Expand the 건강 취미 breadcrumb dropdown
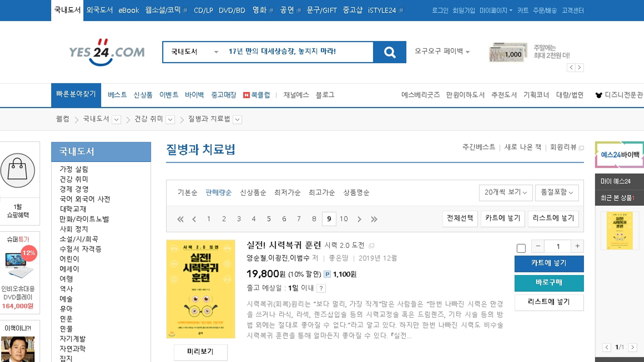The image size is (644, 362). [170, 120]
